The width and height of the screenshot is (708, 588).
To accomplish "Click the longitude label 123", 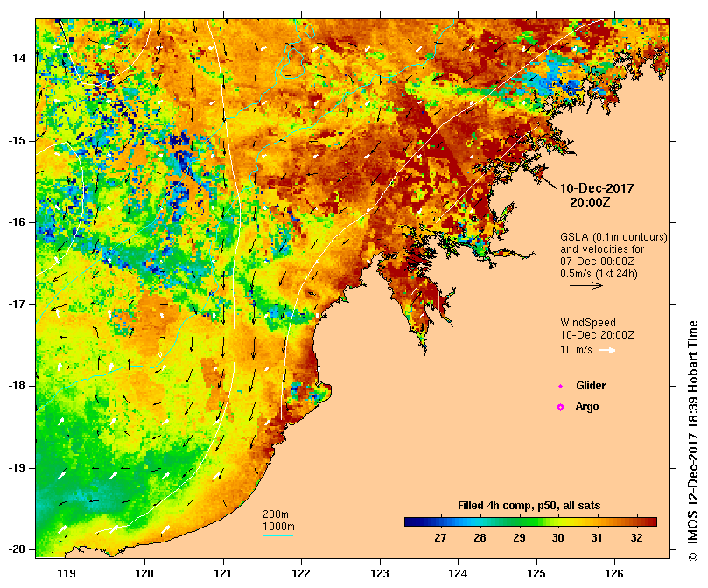I will (x=380, y=574).
